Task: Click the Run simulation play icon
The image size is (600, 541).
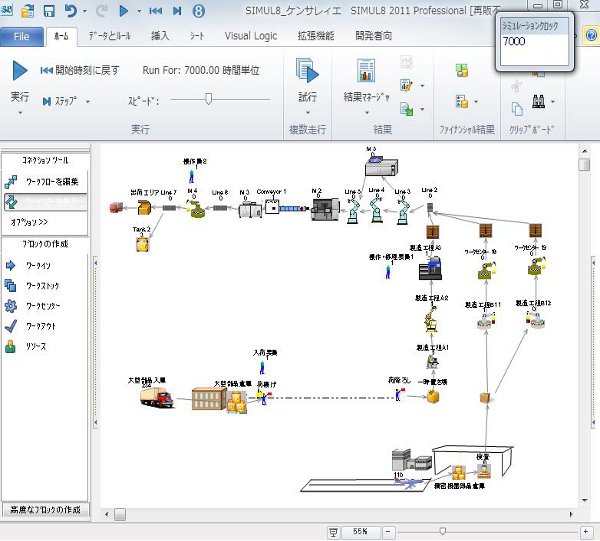Action: (x=20, y=71)
